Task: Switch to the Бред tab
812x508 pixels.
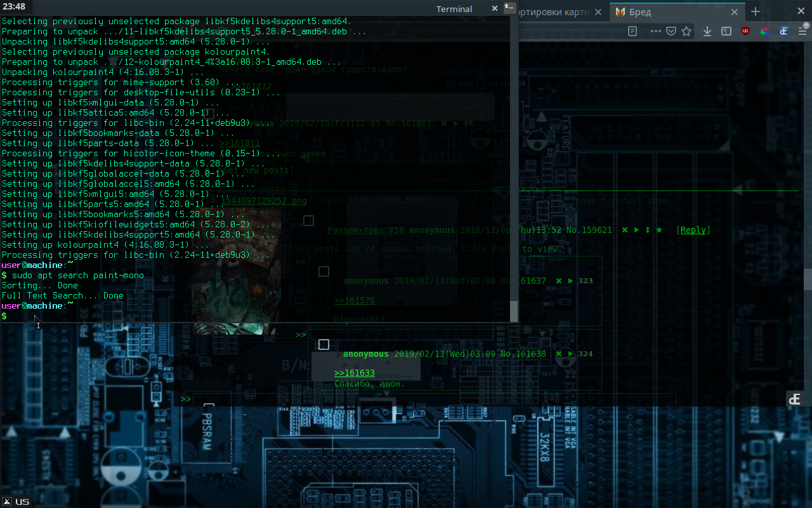Action: click(676, 12)
